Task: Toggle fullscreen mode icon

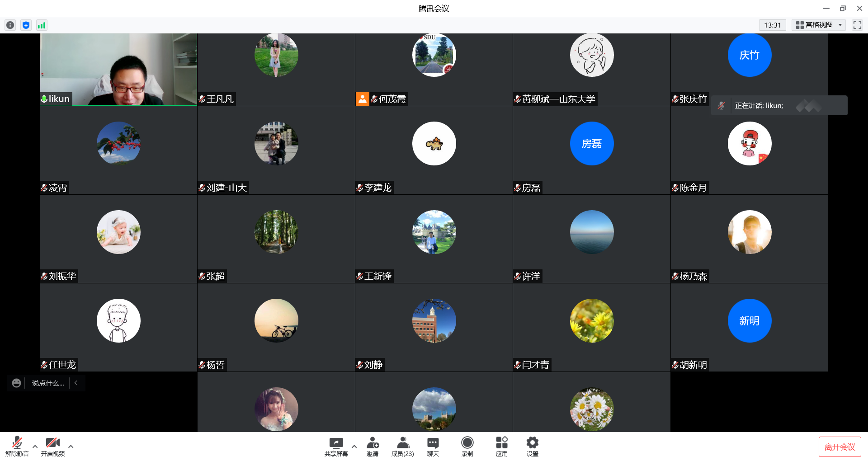Action: (x=857, y=25)
